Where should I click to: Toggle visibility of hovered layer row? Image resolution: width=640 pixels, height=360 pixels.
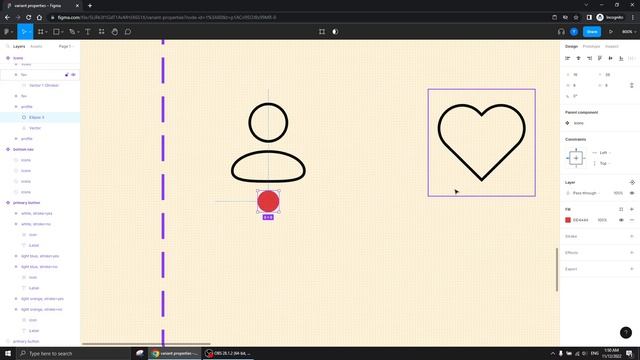coord(73,75)
